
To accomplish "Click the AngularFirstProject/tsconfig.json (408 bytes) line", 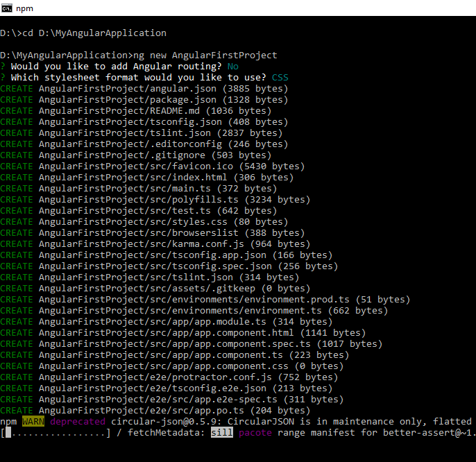I will pyautogui.click(x=144, y=121).
